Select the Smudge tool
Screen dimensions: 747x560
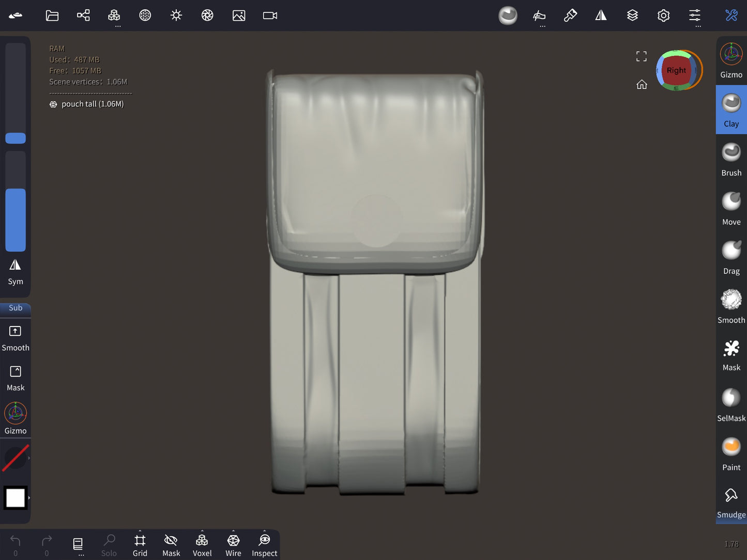[x=731, y=503]
